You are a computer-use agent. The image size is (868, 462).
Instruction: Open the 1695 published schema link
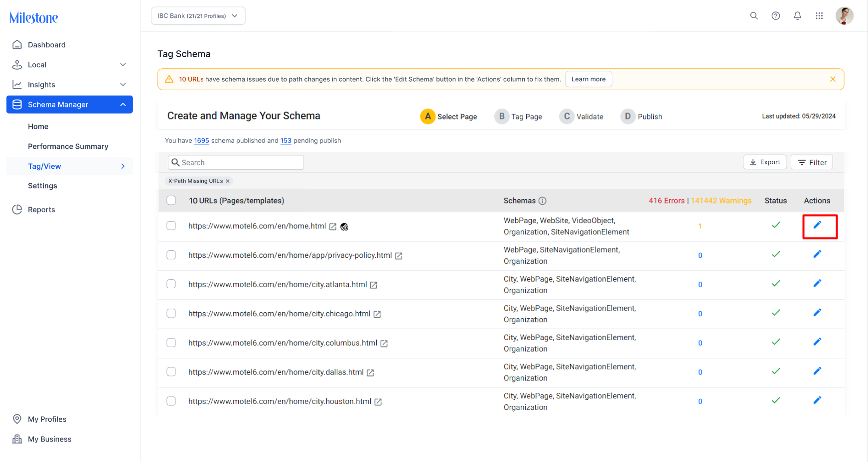[x=201, y=141]
